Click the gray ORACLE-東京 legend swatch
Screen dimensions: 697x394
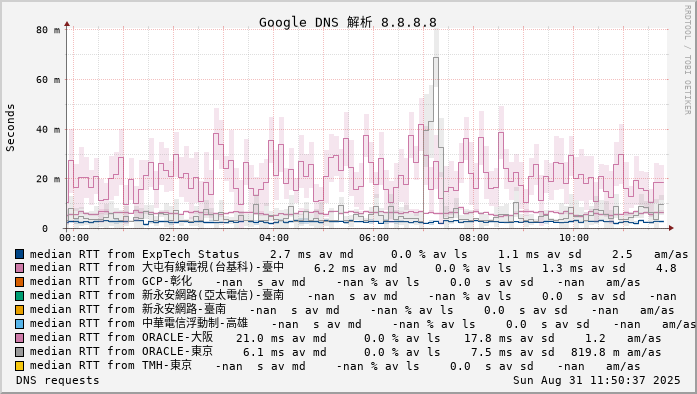click(20, 352)
